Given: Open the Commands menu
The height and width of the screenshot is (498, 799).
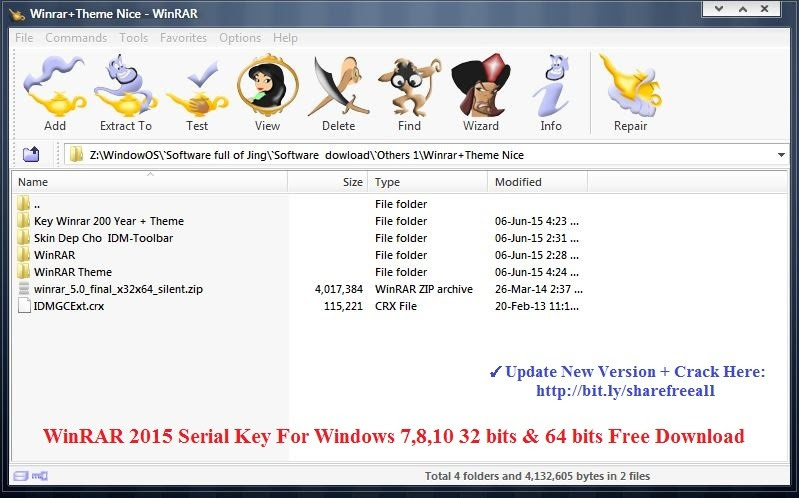Looking at the screenshot, I should click(76, 38).
